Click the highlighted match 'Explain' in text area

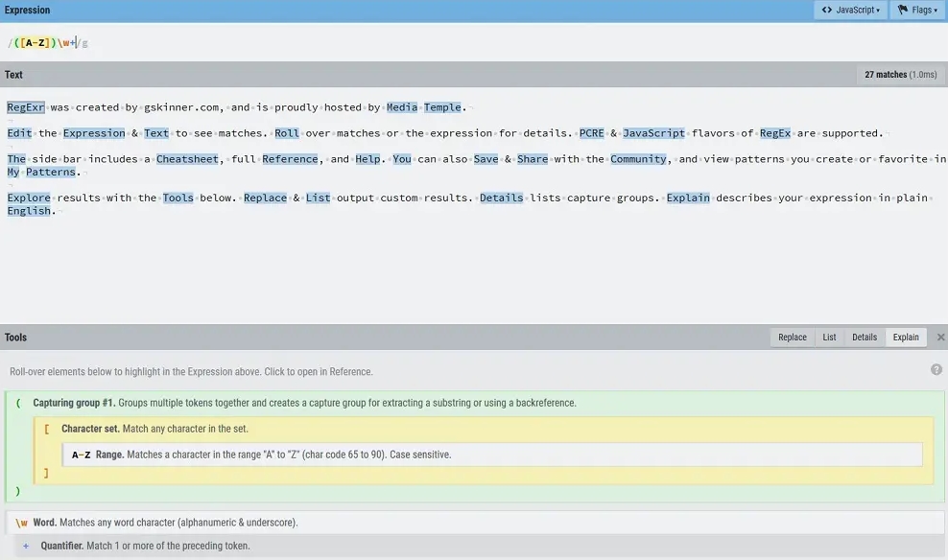click(x=688, y=198)
